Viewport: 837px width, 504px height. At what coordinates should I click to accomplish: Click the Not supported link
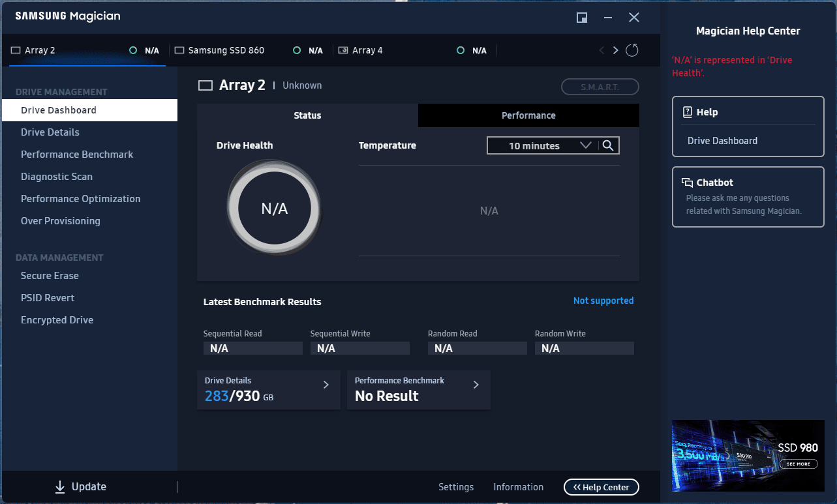[603, 301]
